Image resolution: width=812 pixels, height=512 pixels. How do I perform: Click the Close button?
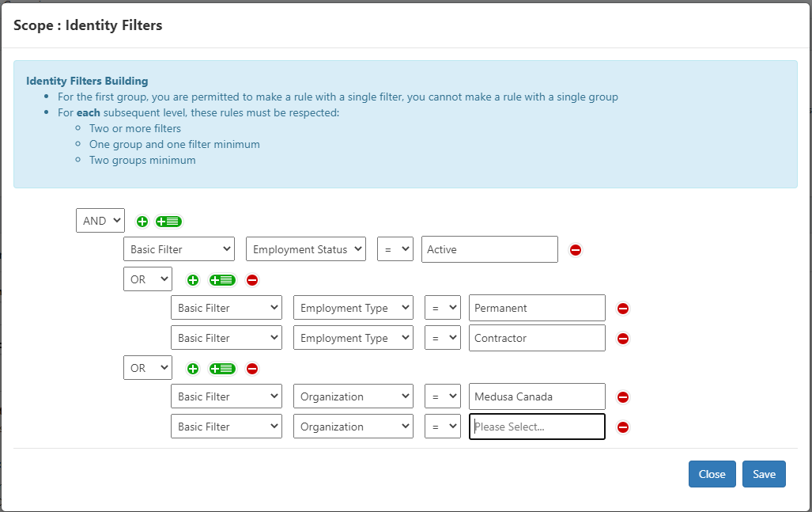[712, 474]
